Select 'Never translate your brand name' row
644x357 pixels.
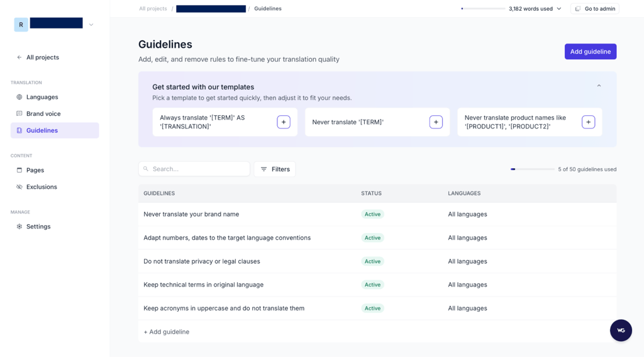coord(377,214)
